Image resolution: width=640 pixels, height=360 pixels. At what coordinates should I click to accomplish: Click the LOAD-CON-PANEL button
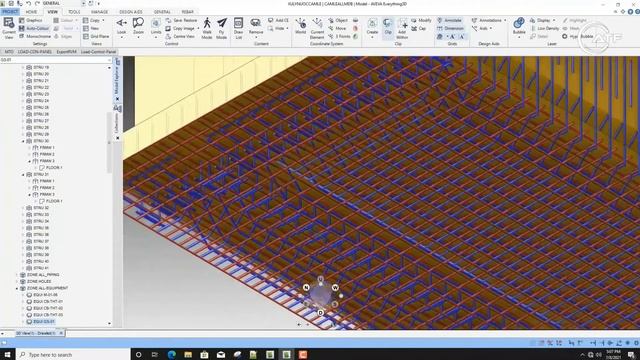[35, 52]
